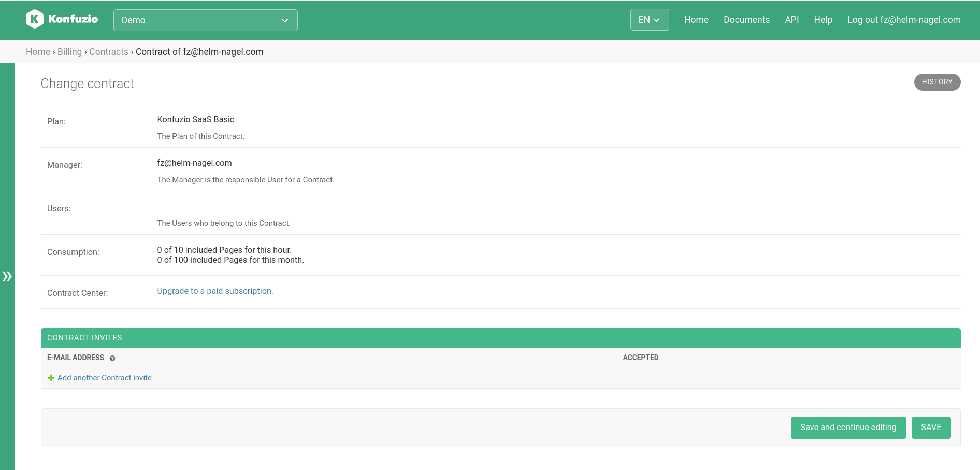Click the Contract Center label
The height and width of the screenshot is (470, 980).
coord(77,293)
